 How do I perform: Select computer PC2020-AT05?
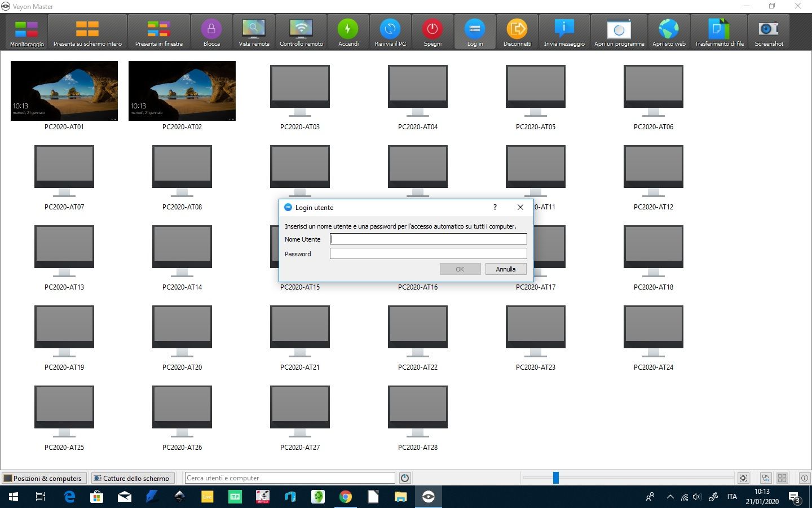(536, 97)
